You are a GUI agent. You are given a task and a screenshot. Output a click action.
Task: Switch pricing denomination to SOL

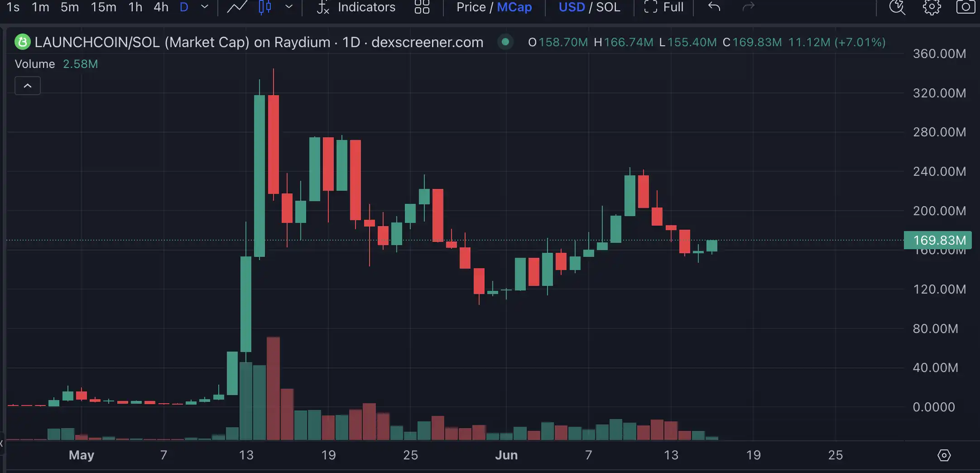pyautogui.click(x=609, y=7)
